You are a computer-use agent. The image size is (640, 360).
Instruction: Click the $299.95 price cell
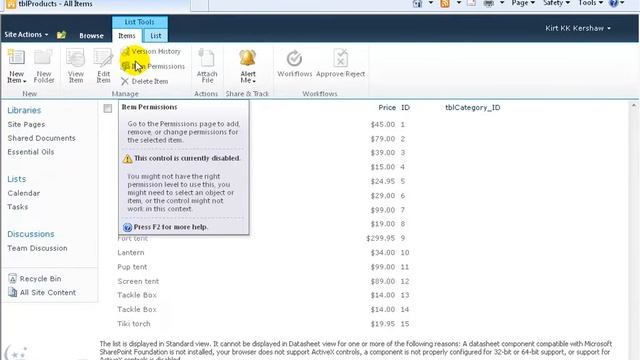click(380, 238)
